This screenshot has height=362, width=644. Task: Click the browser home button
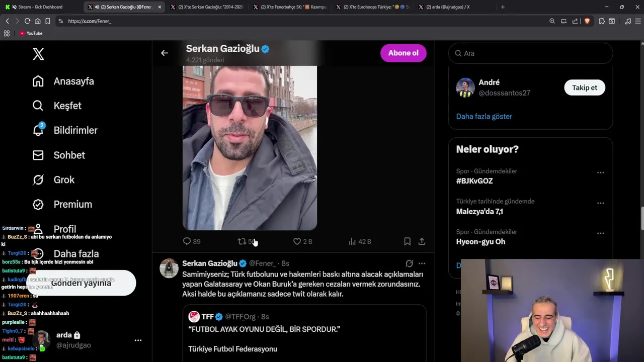pos(37,21)
